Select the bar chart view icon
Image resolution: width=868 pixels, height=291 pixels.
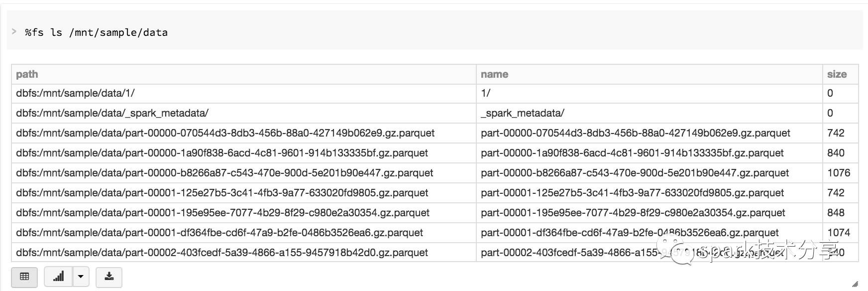pyautogui.click(x=59, y=277)
